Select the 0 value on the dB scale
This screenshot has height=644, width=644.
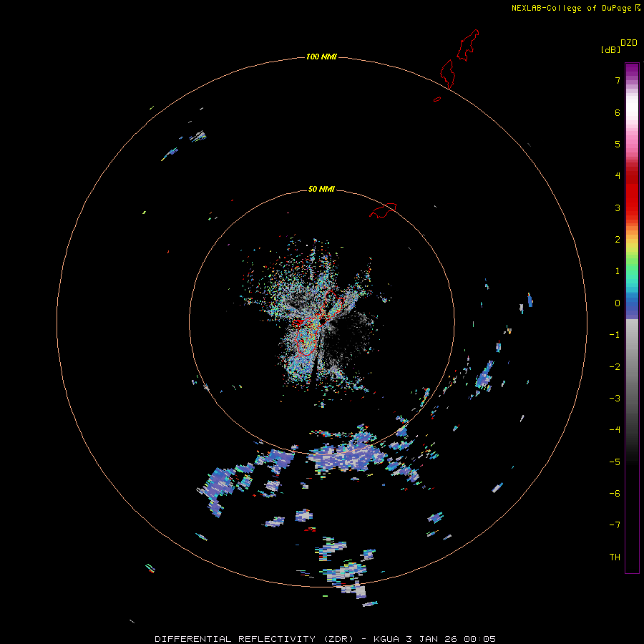point(618,303)
